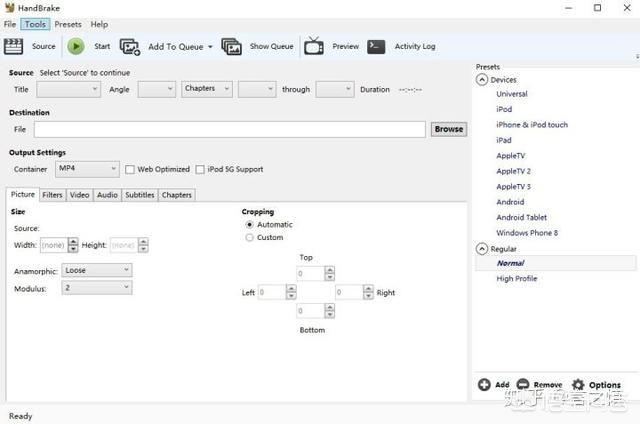Click the Browse button
This screenshot has height=424, width=640.
(449, 129)
